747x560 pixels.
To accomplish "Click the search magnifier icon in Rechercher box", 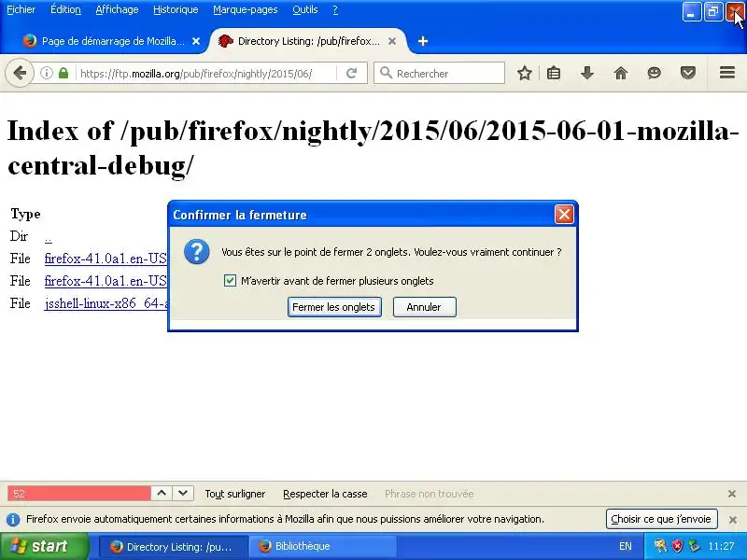I will pyautogui.click(x=386, y=73).
